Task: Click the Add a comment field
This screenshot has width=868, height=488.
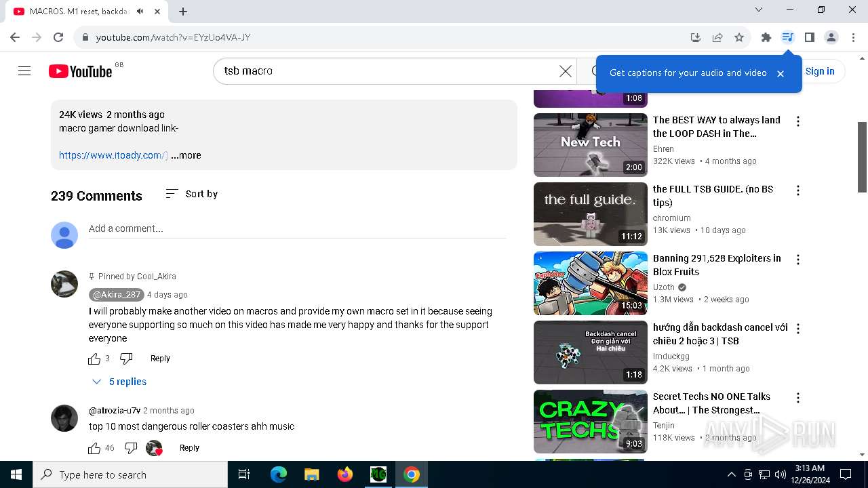Action: 298,229
